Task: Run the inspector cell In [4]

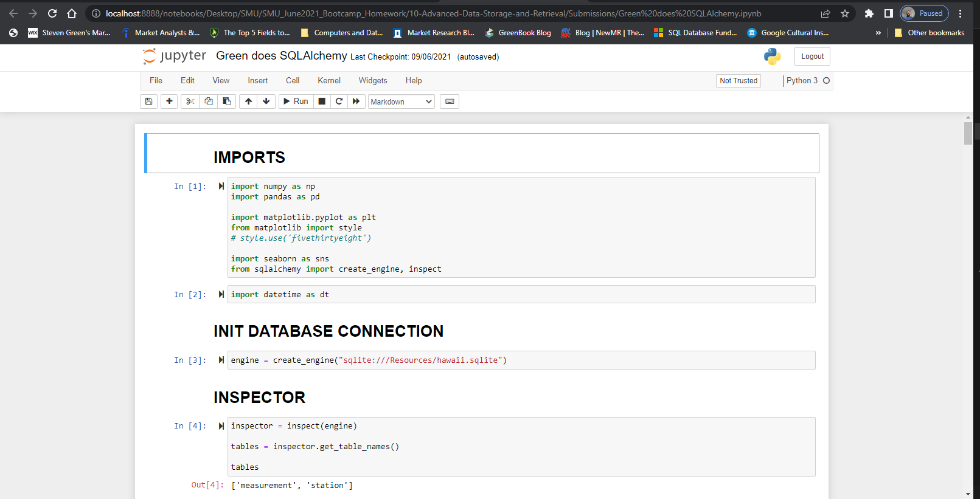Action: coord(221,426)
